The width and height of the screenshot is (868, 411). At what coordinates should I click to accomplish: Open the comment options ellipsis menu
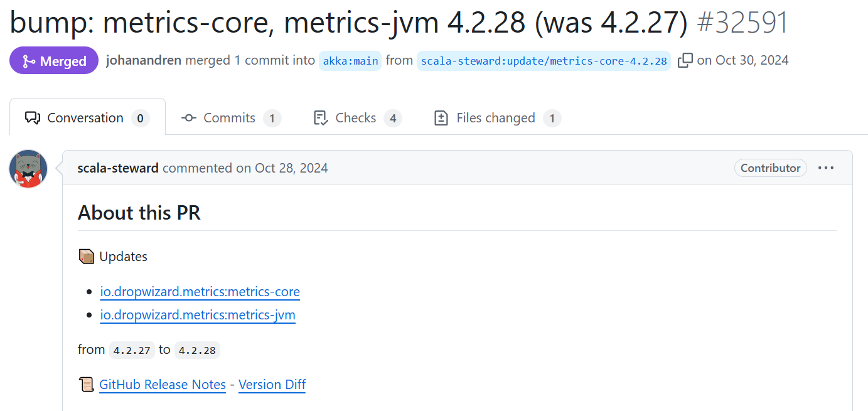[826, 168]
